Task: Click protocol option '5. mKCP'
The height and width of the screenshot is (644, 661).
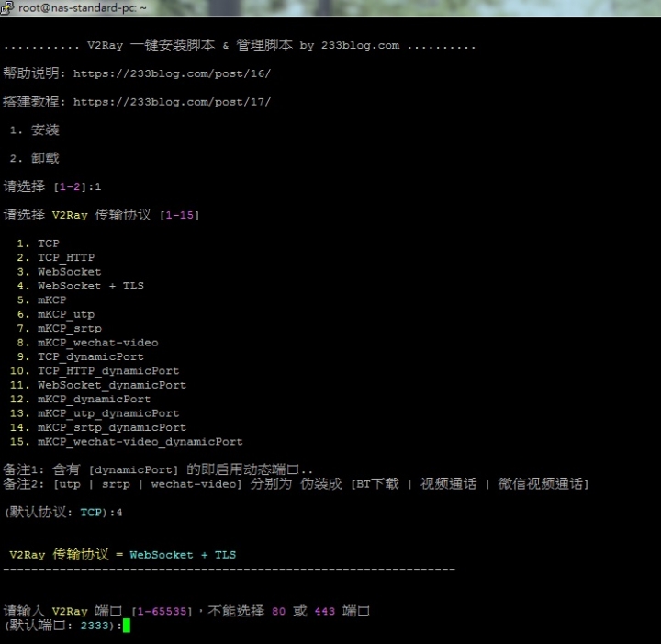Action: click(41, 299)
